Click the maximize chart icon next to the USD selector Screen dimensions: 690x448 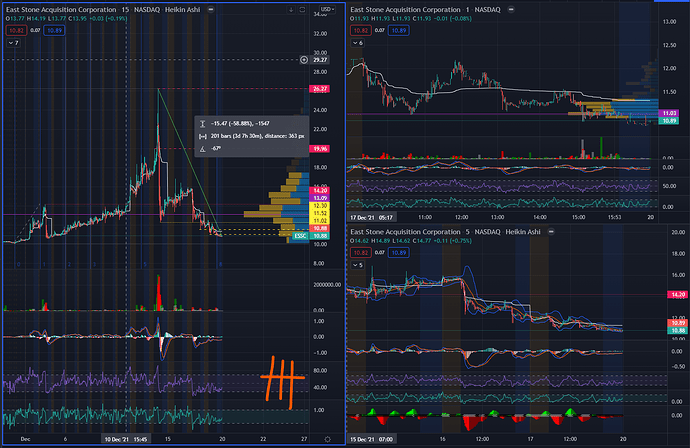[x=302, y=10]
